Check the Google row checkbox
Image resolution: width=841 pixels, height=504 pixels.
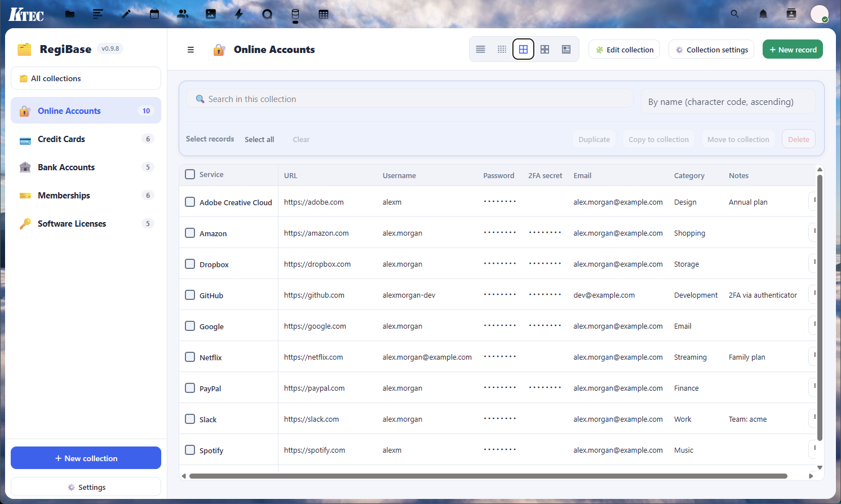190,326
